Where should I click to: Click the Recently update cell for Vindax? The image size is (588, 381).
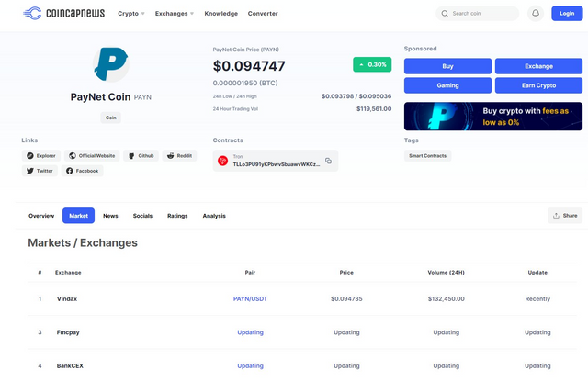click(537, 299)
